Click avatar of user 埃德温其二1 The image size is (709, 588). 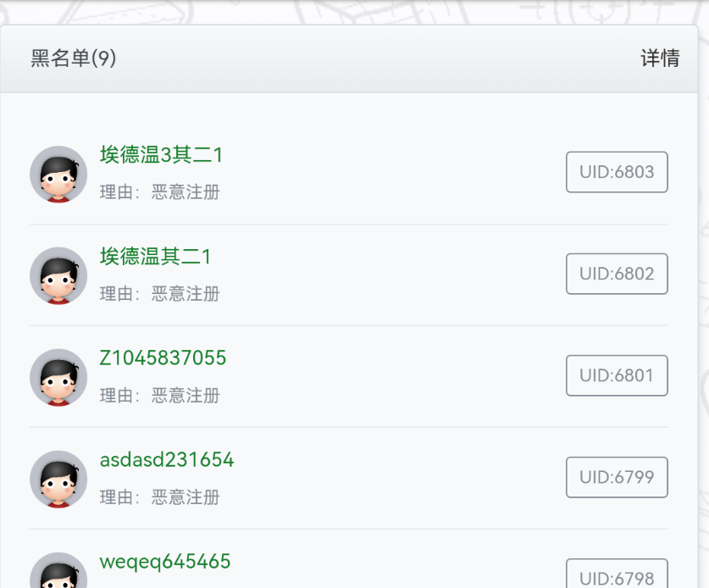pyautogui.click(x=58, y=275)
